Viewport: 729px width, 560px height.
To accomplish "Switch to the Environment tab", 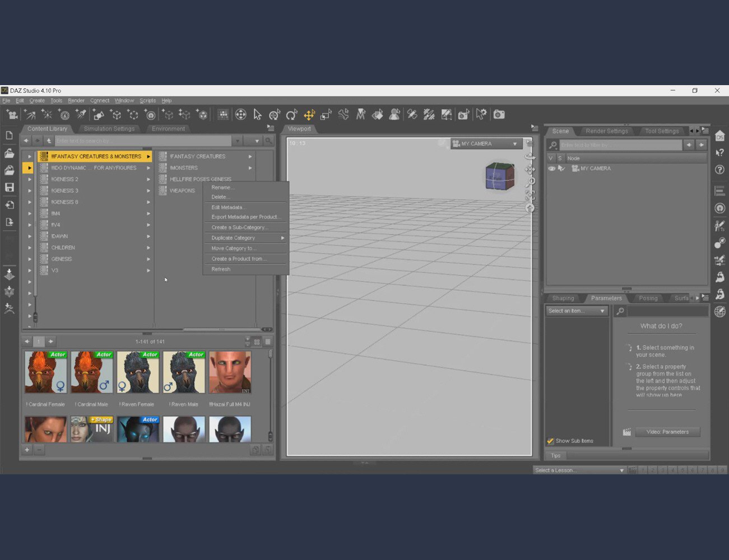I will tap(168, 129).
